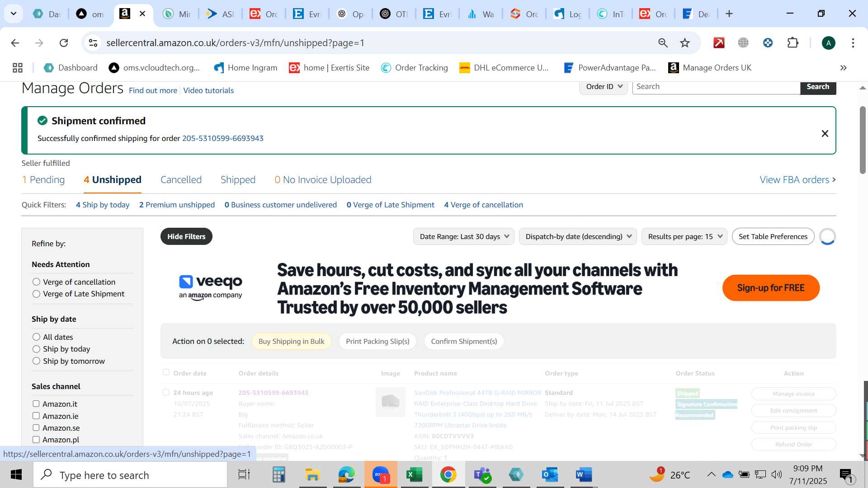Screen dimensions: 868x488
Task: Open Dispatch-by date sort dropdown
Action: (x=578, y=237)
